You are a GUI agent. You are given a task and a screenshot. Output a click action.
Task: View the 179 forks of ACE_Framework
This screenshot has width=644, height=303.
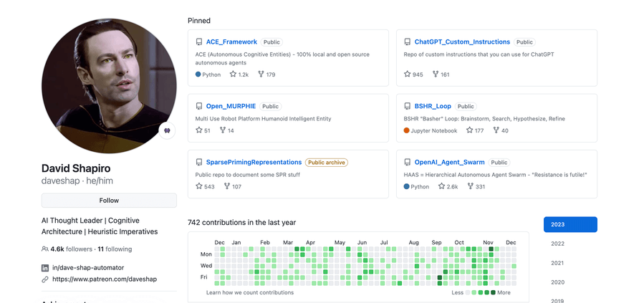(266, 74)
